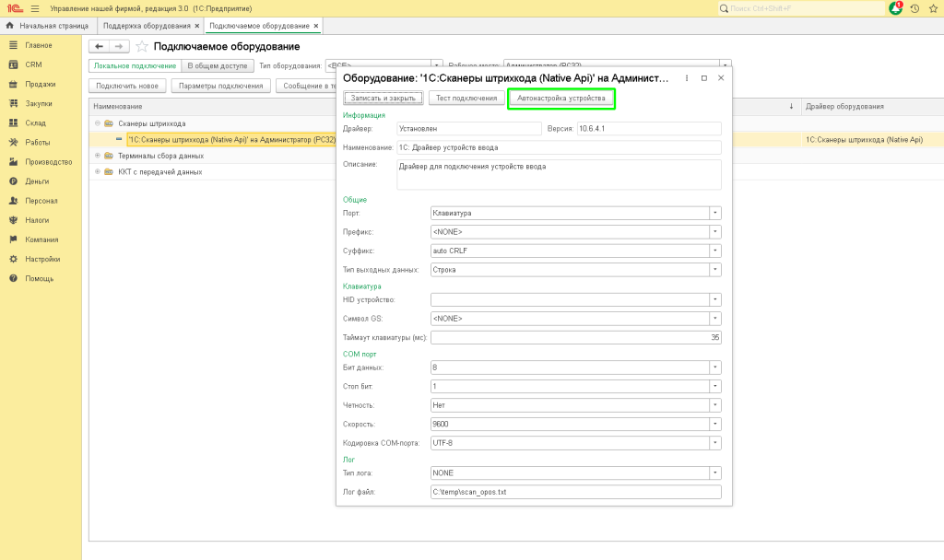Open the notifications bell icon

[895, 8]
